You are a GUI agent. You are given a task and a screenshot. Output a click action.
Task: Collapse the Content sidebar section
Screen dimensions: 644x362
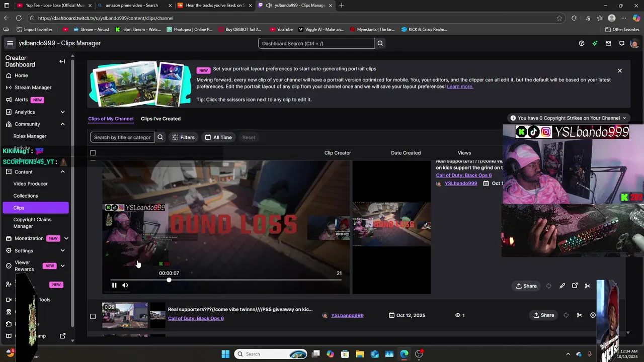pos(62,171)
